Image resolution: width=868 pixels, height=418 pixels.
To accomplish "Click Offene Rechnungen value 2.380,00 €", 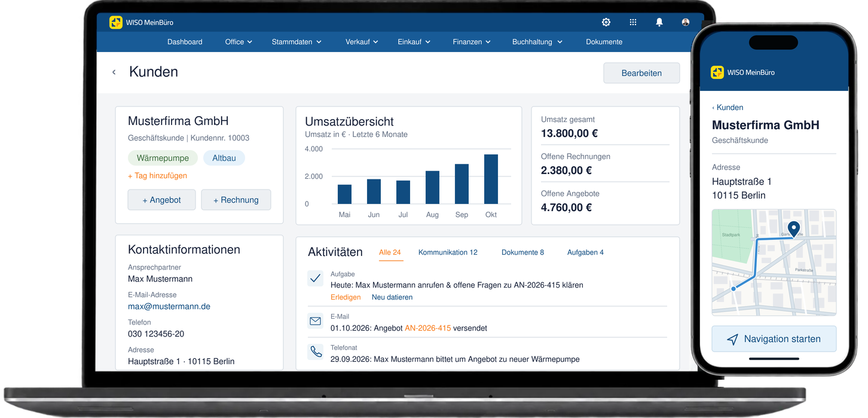I will 566,170.
